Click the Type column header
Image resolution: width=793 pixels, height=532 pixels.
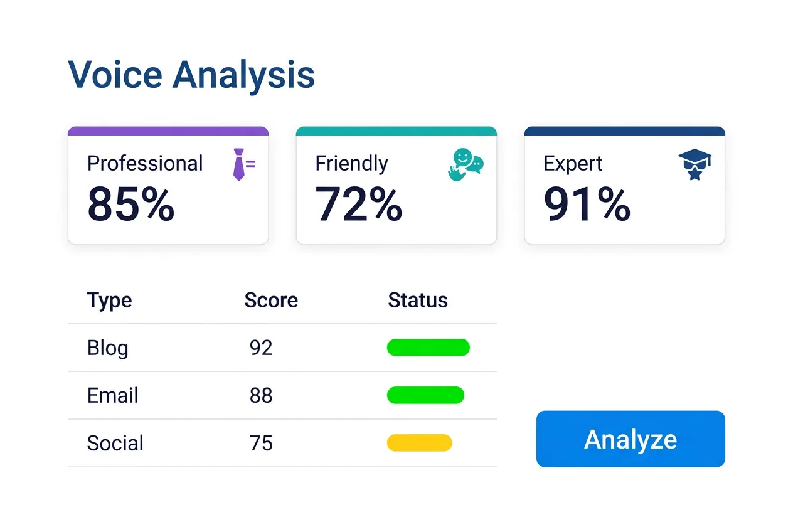(110, 301)
